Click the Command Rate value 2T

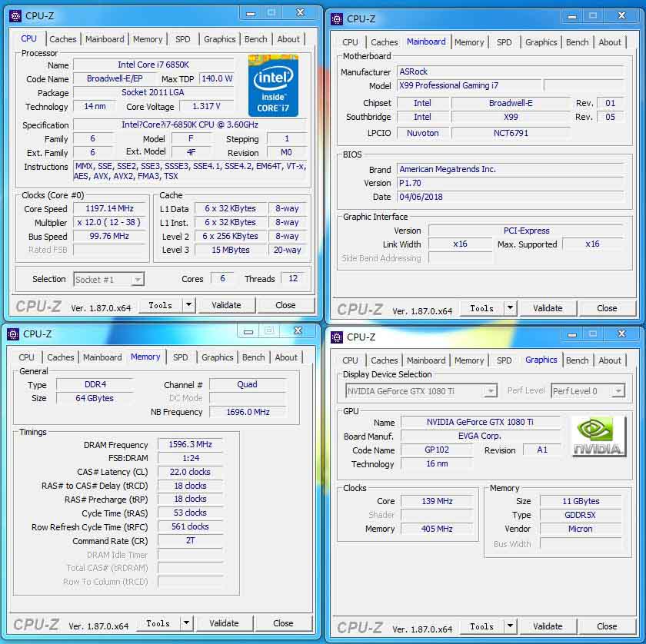[x=190, y=540]
